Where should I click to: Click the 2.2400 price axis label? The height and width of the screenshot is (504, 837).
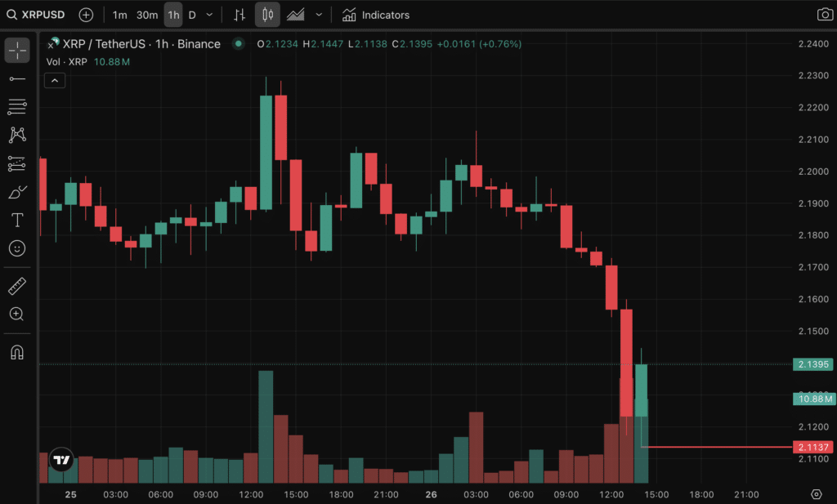pos(813,44)
